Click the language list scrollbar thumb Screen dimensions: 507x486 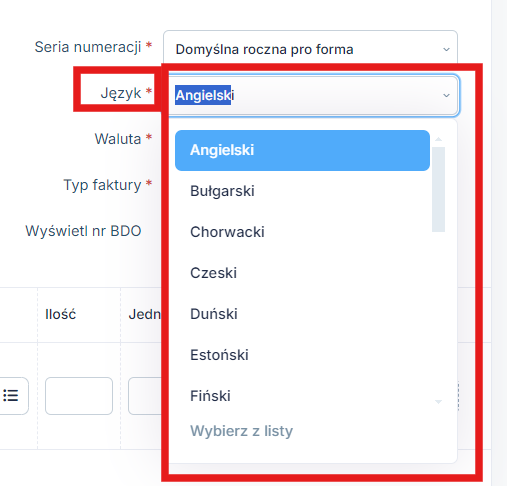coord(438,189)
